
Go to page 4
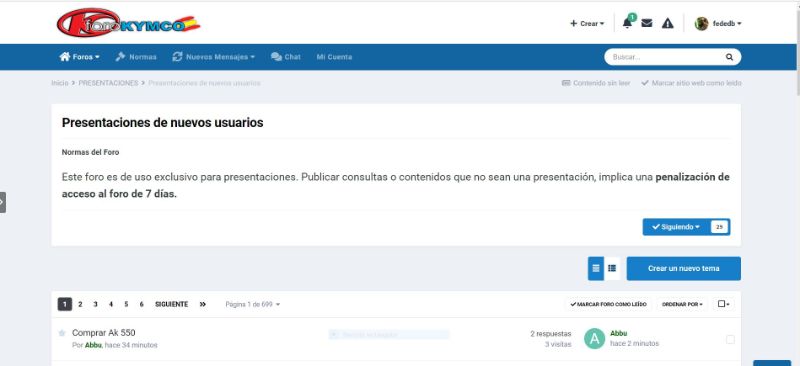click(x=111, y=304)
